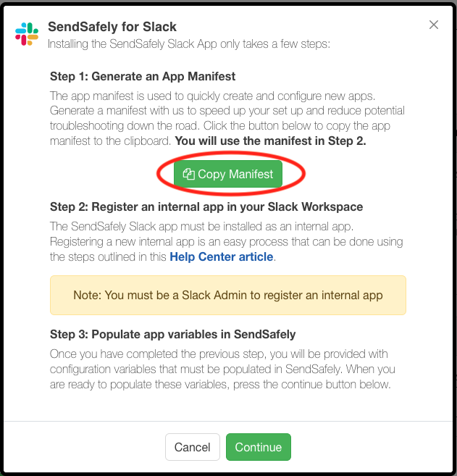Click the subtitle about installing the Slack App

pos(188,44)
